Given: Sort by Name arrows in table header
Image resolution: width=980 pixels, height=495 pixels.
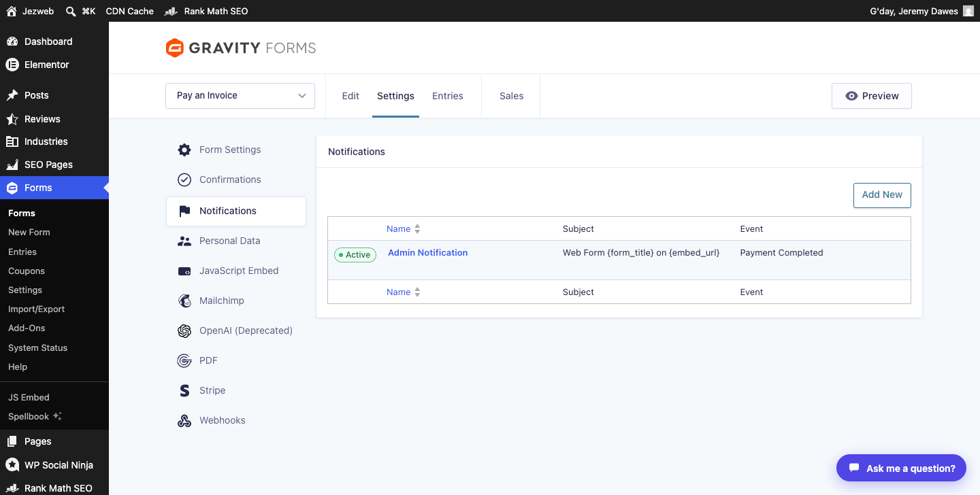Looking at the screenshot, I should 417,229.
